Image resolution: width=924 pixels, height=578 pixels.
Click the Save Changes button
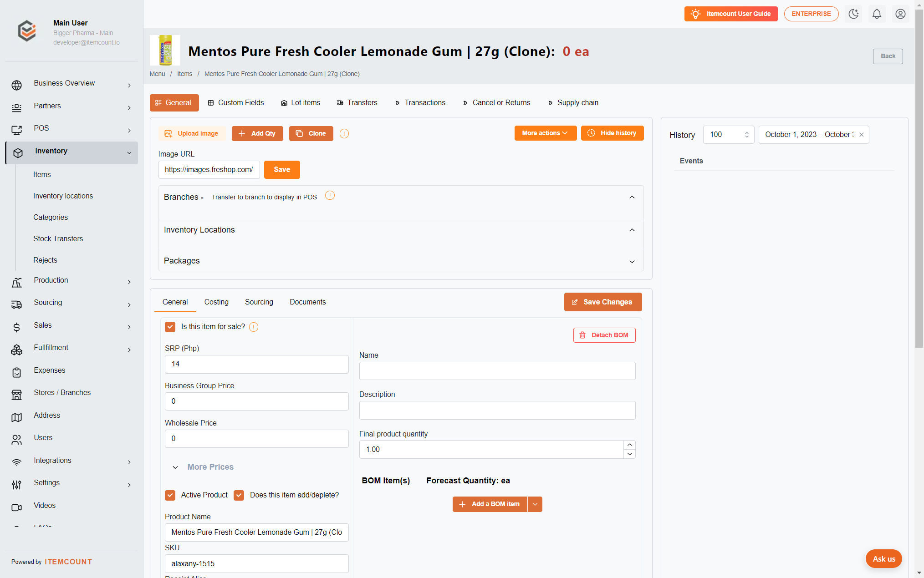(x=603, y=302)
